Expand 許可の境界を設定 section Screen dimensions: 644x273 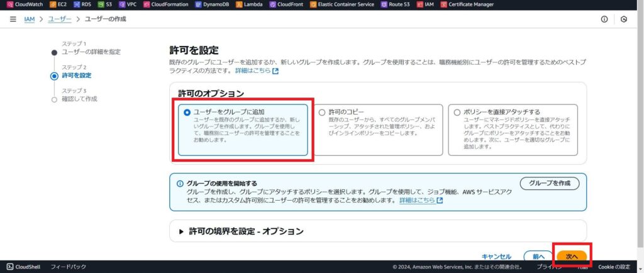182,231
